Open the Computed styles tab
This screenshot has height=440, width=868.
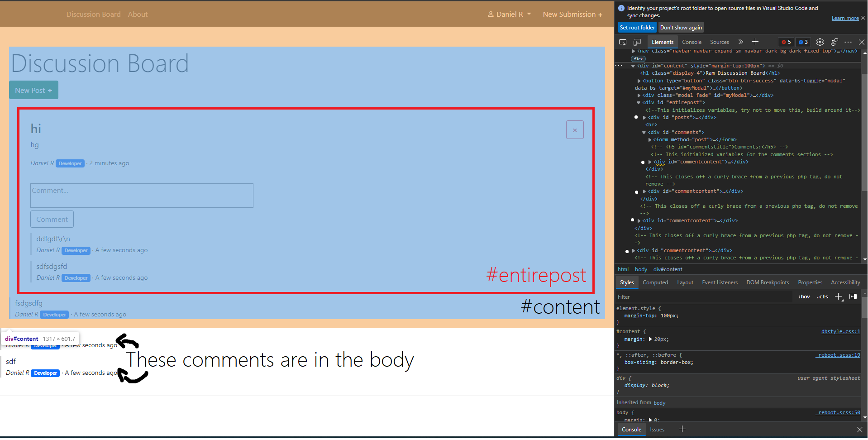pyautogui.click(x=655, y=282)
